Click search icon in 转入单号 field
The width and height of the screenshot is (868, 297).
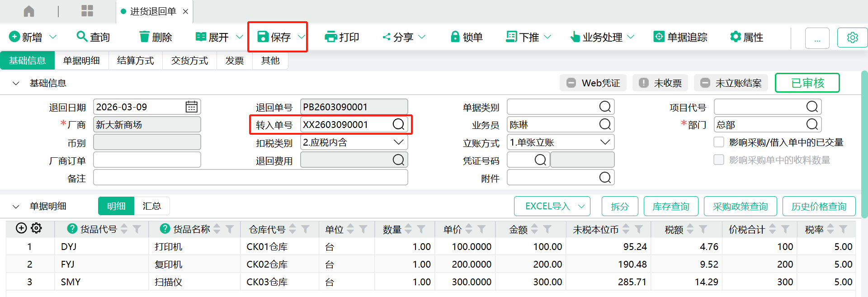pos(398,124)
